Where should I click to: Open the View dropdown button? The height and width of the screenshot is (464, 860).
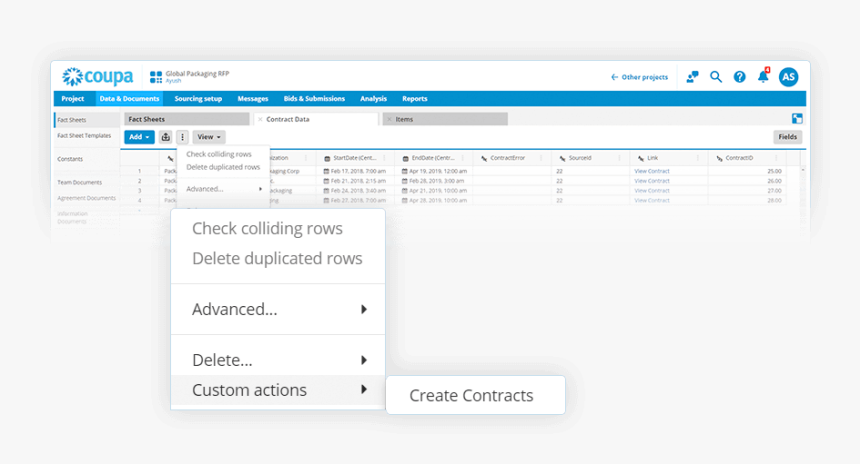click(209, 137)
